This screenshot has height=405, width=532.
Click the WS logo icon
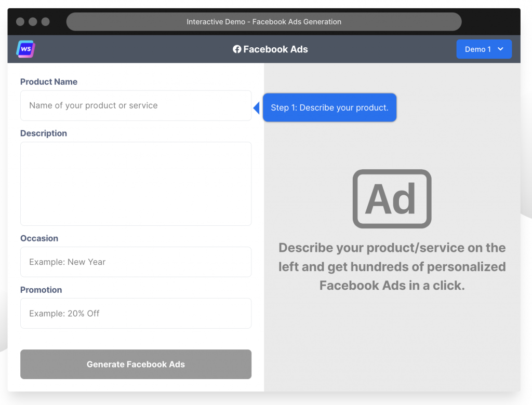(x=26, y=49)
